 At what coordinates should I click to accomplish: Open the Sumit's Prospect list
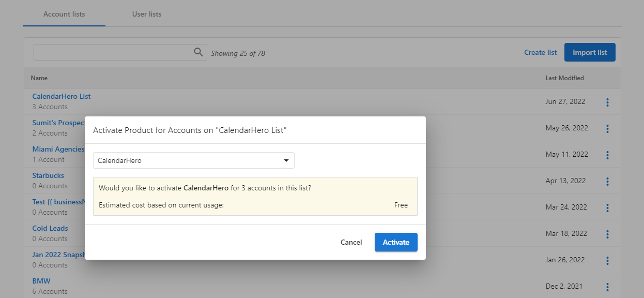(58, 123)
